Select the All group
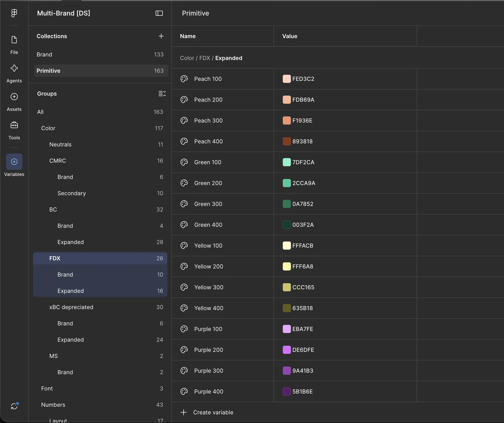 [100, 112]
